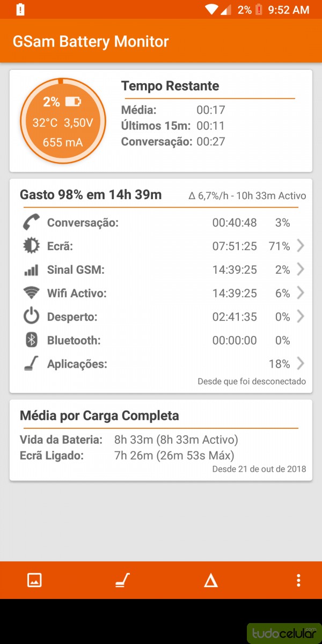
Task: Tap the Wifi Activo icon
Action: pyautogui.click(x=31, y=293)
